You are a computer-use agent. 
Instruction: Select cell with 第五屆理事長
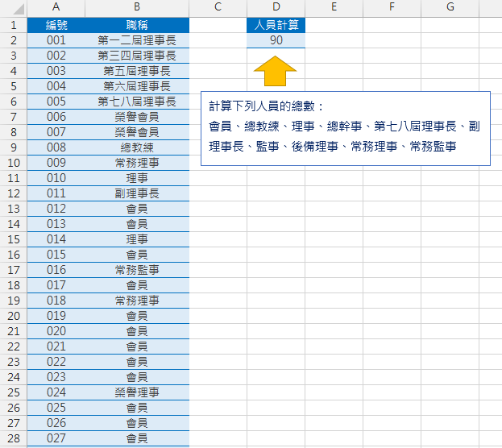coord(137,71)
